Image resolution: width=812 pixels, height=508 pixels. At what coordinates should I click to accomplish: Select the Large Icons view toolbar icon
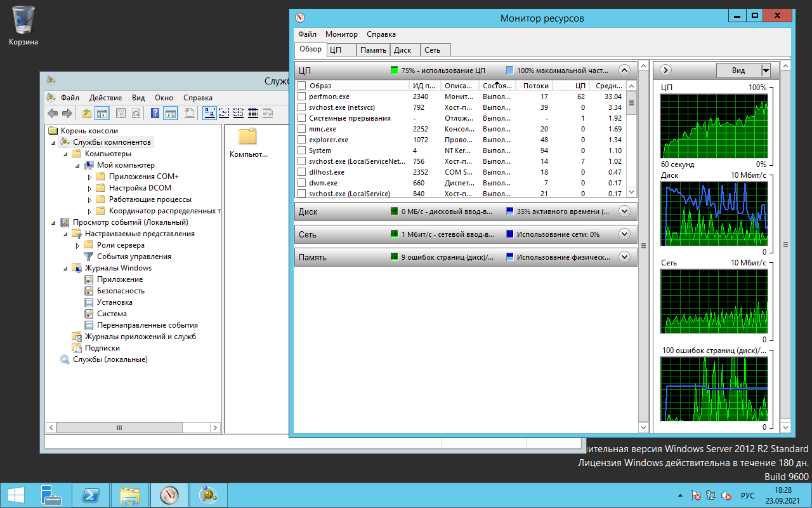tap(209, 113)
